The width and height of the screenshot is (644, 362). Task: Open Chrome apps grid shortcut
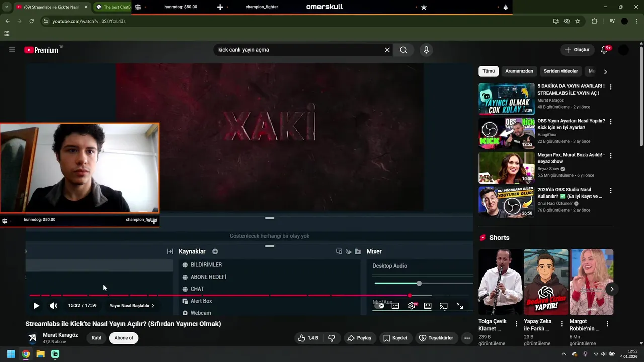7,34
